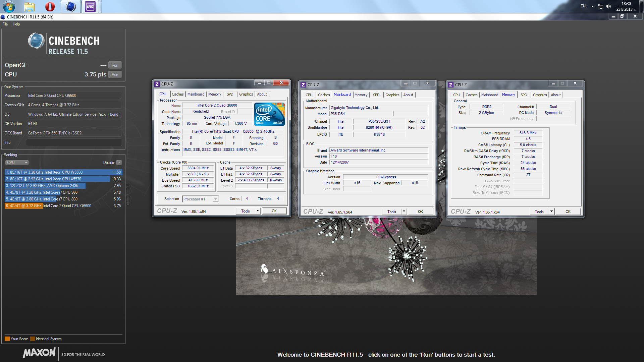
Task: Open Tools dropdown arrow in first CPU-Z window
Action: tap(258, 211)
